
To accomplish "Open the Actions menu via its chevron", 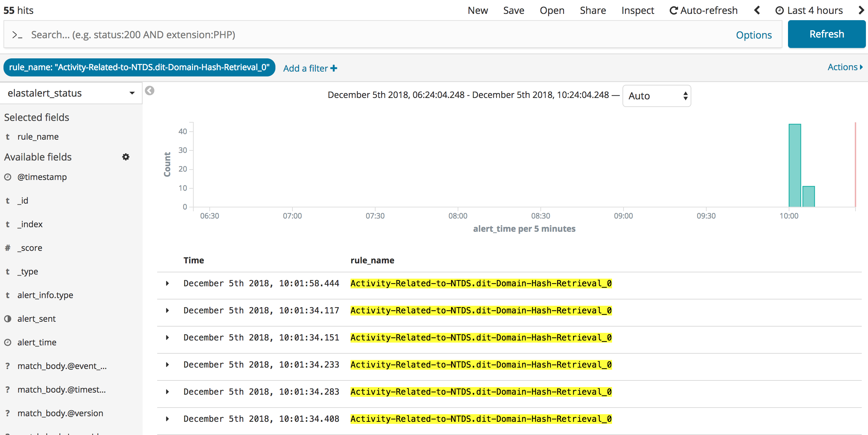I will click(x=861, y=67).
